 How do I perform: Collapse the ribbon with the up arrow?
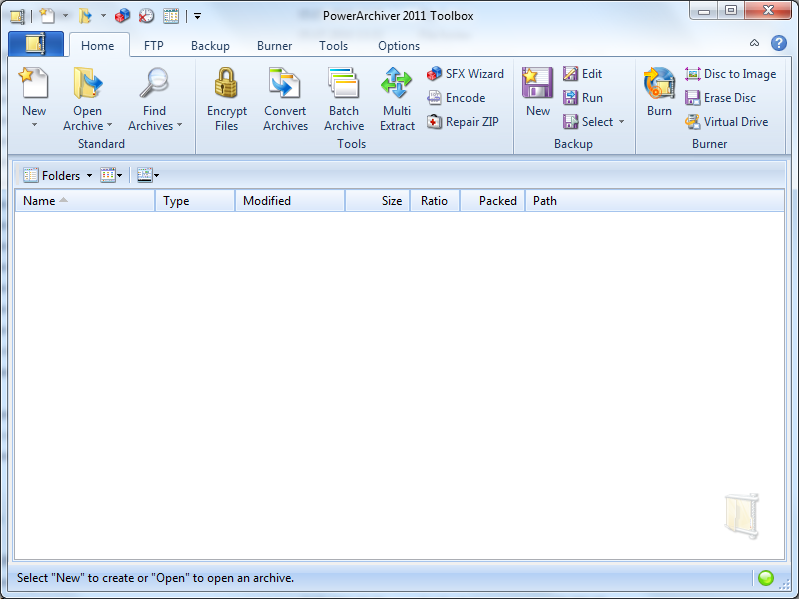pos(754,43)
